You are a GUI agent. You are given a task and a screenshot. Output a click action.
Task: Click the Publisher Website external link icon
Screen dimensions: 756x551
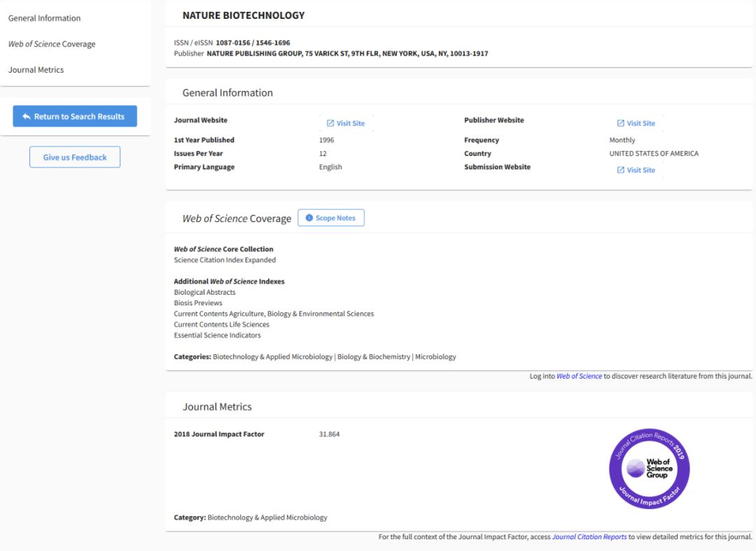pyautogui.click(x=620, y=123)
